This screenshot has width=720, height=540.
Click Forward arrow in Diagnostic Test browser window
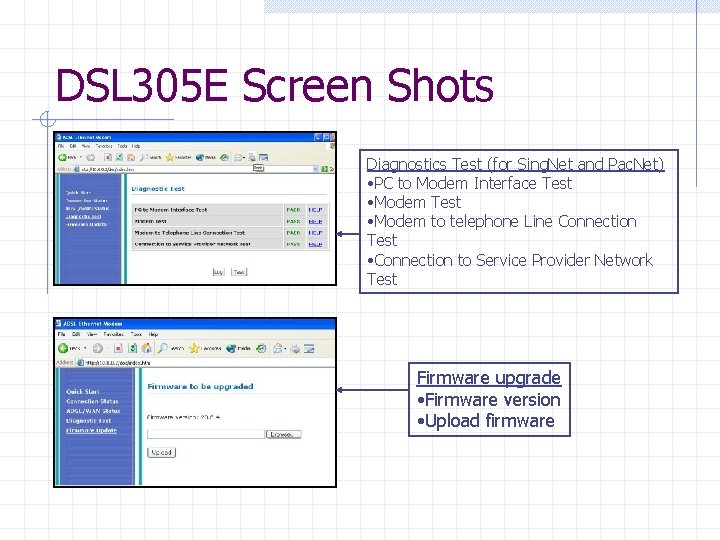coord(90,158)
